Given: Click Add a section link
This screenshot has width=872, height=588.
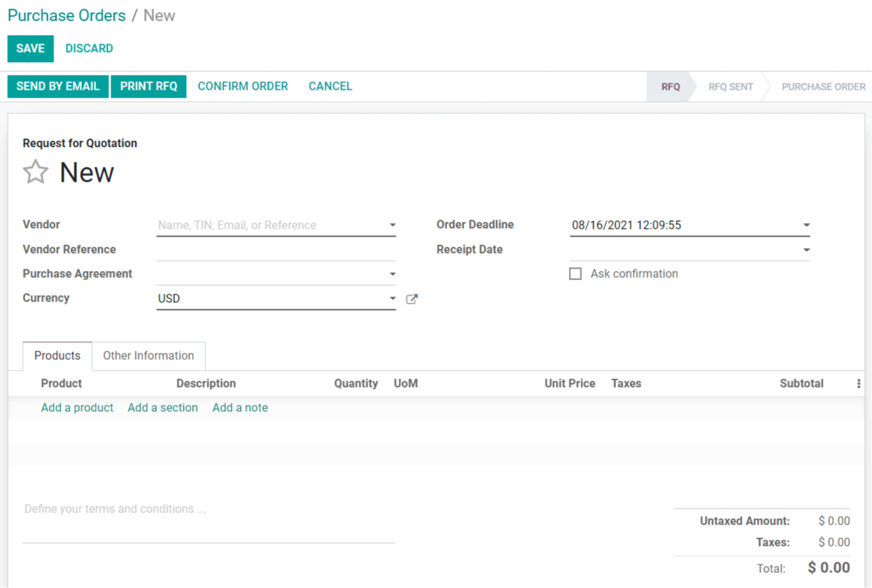Looking at the screenshot, I should (163, 408).
